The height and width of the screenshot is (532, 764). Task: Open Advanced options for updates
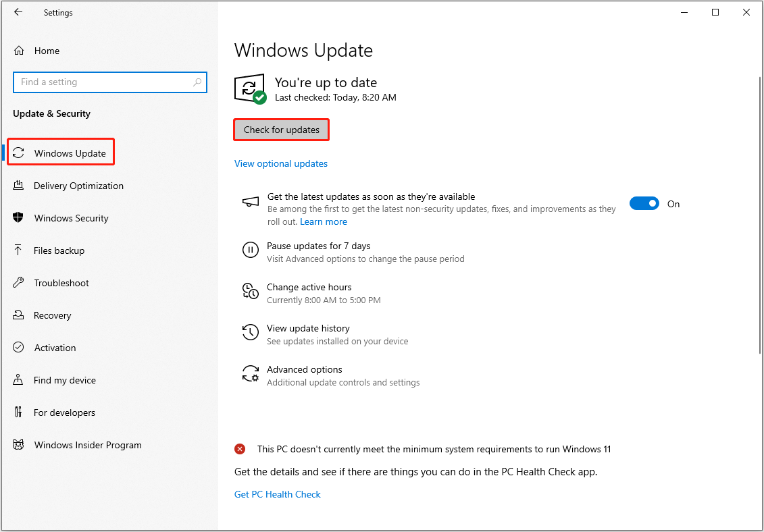pyautogui.click(x=305, y=369)
